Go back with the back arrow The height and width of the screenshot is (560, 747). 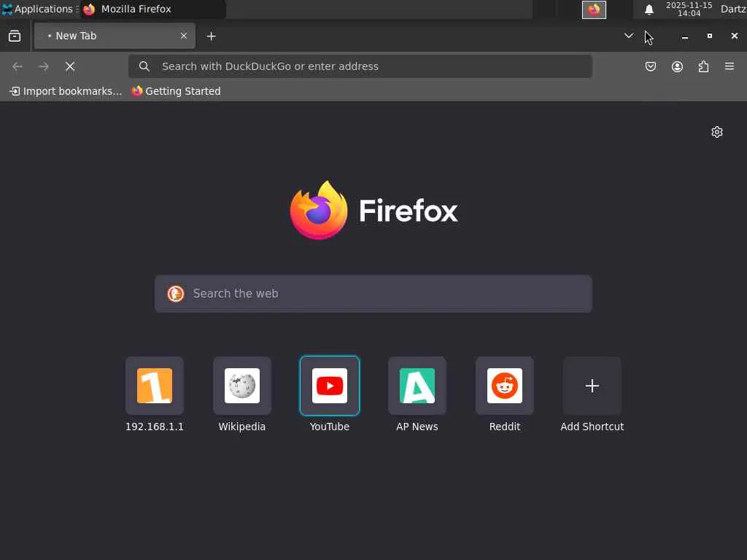tap(18, 66)
